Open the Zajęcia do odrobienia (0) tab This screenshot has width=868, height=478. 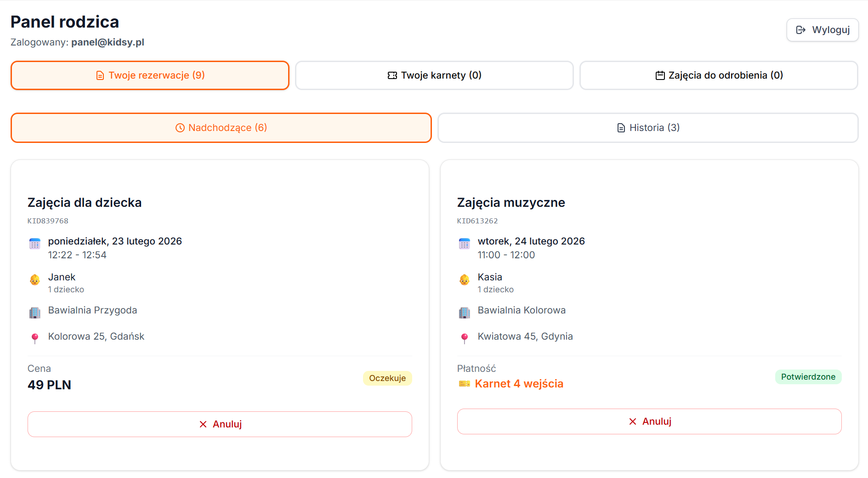tap(719, 75)
